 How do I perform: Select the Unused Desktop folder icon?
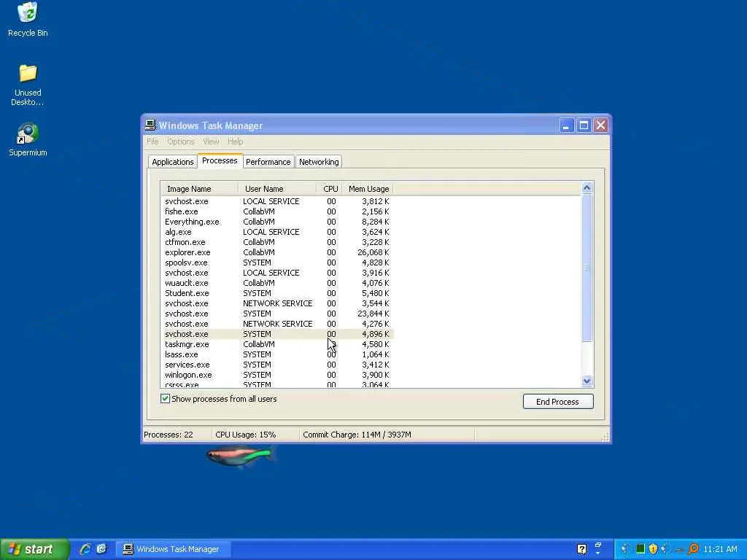click(28, 85)
